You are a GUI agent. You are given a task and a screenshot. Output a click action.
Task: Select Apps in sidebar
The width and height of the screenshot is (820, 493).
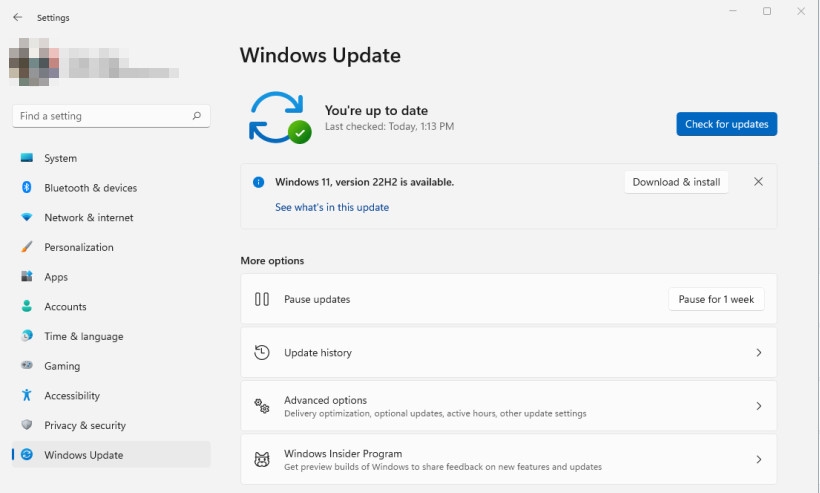point(111,277)
